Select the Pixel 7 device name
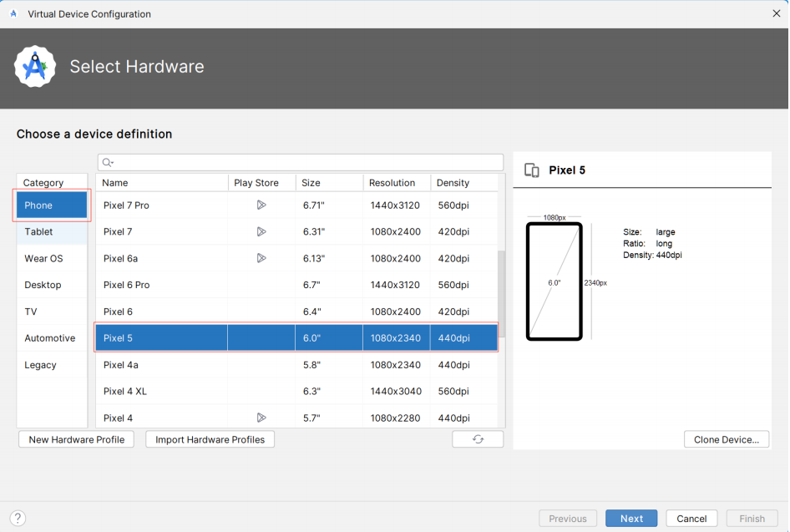 coord(118,231)
